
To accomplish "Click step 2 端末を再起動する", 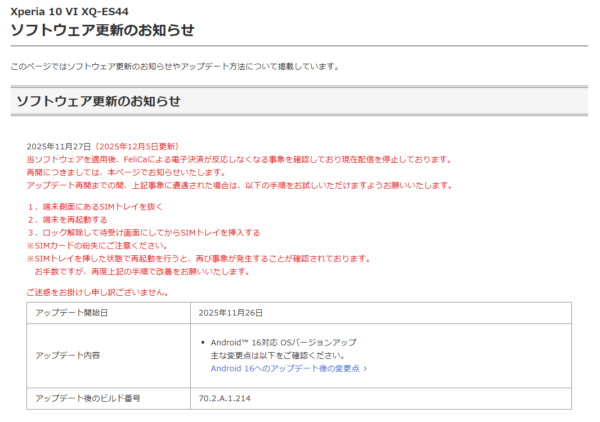I will pyautogui.click(x=67, y=220).
